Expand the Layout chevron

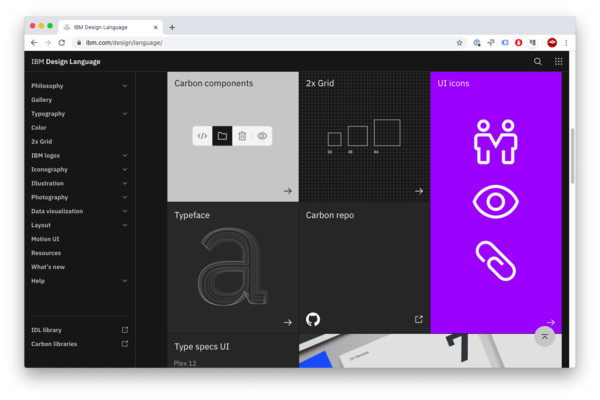click(x=125, y=225)
